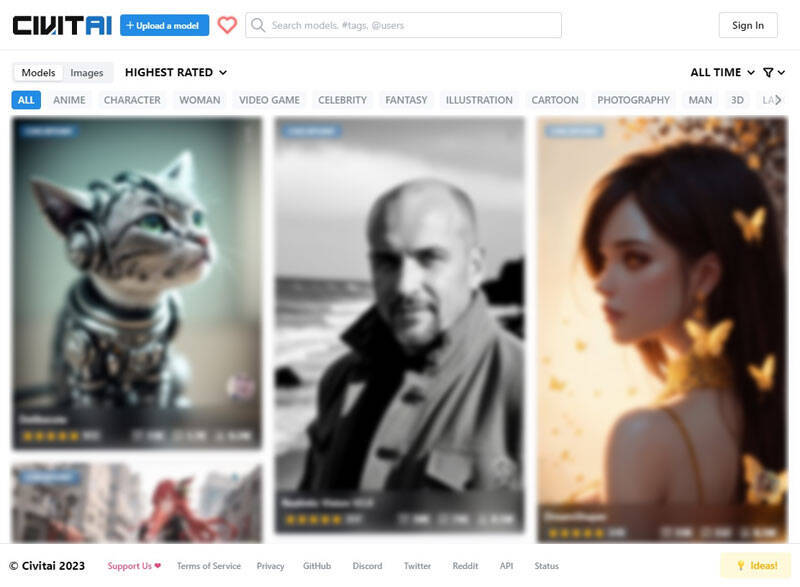Open the black and white man model card
The width and height of the screenshot is (800, 587).
[399, 320]
